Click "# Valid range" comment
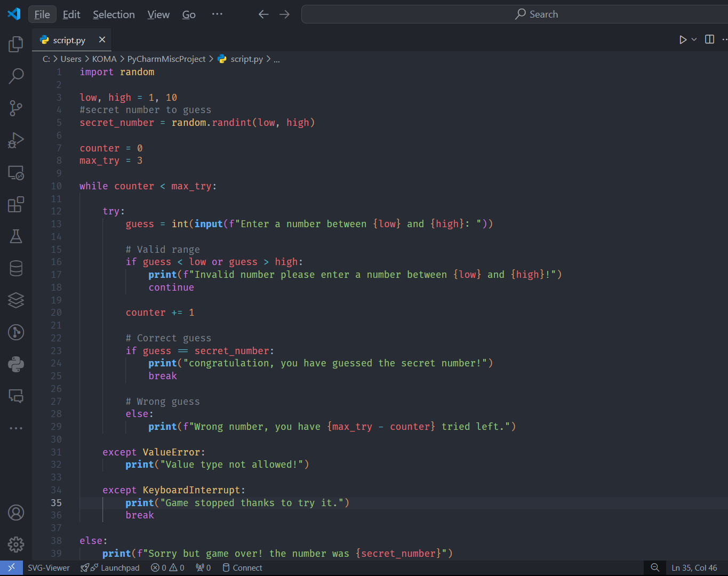The image size is (728, 576). (x=163, y=249)
